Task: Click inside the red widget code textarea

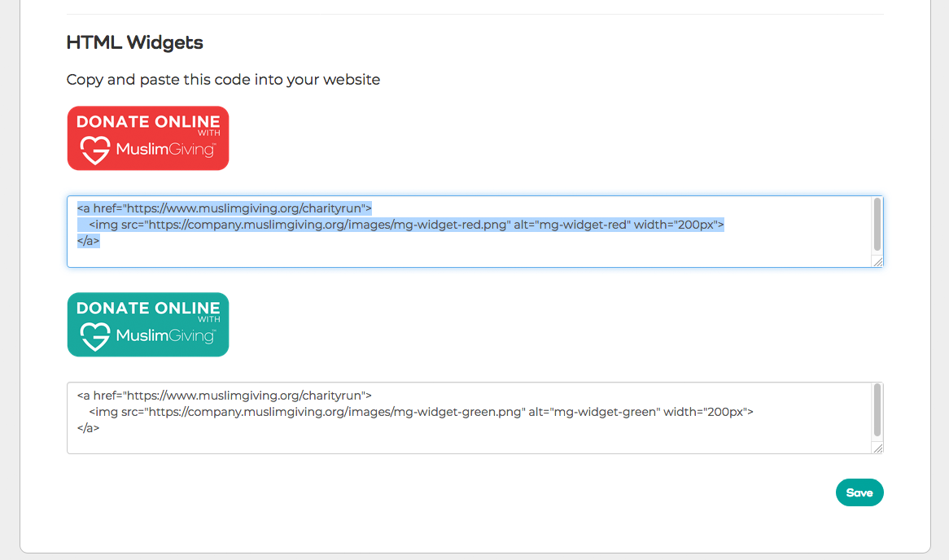Action: click(475, 231)
